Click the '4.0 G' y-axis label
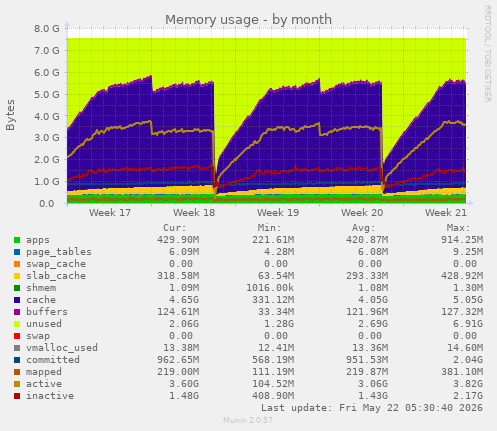The width and height of the screenshot is (497, 431). pyautogui.click(x=47, y=116)
